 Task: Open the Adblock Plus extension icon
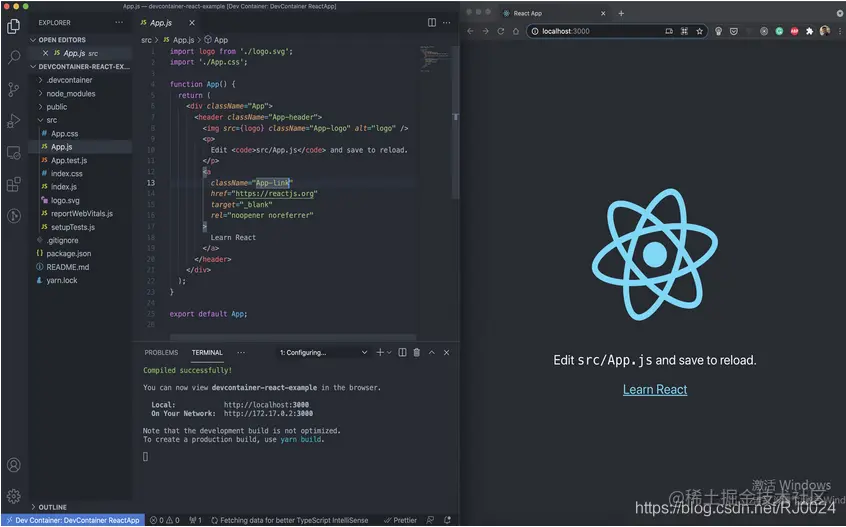pos(794,31)
